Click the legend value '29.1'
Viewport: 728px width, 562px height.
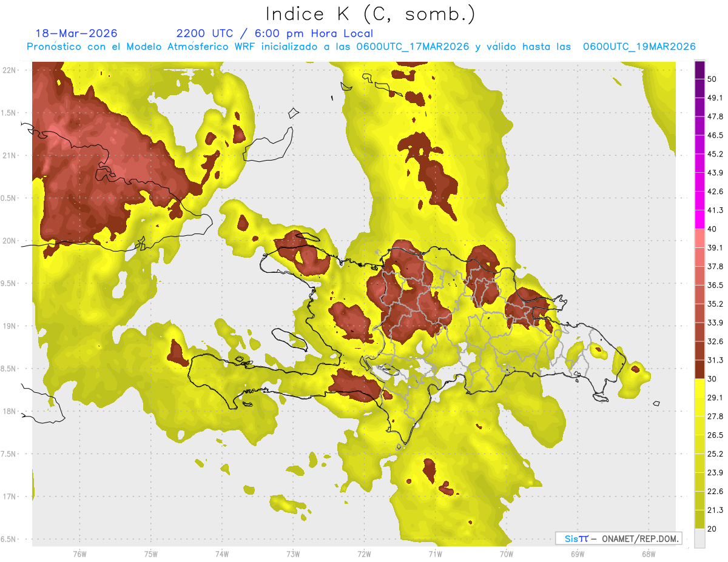tap(716, 398)
